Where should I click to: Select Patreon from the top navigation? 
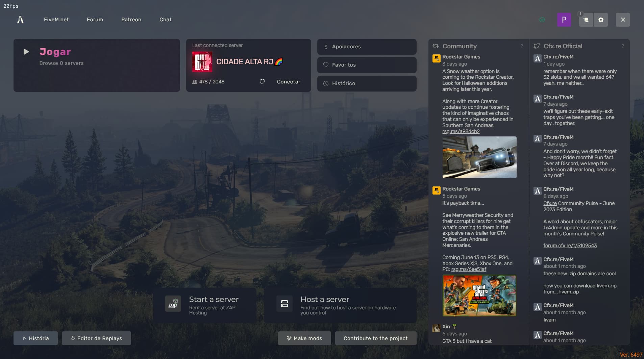click(131, 20)
